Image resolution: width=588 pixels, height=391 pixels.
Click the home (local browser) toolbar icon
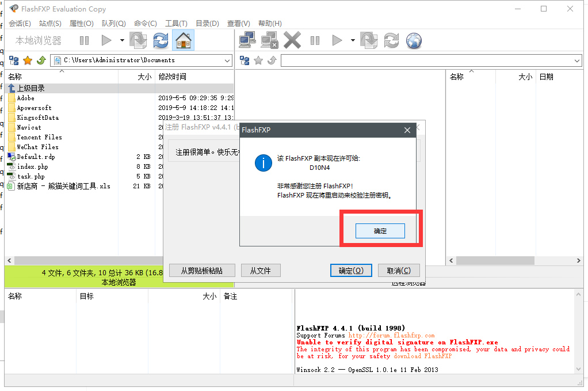pos(183,40)
